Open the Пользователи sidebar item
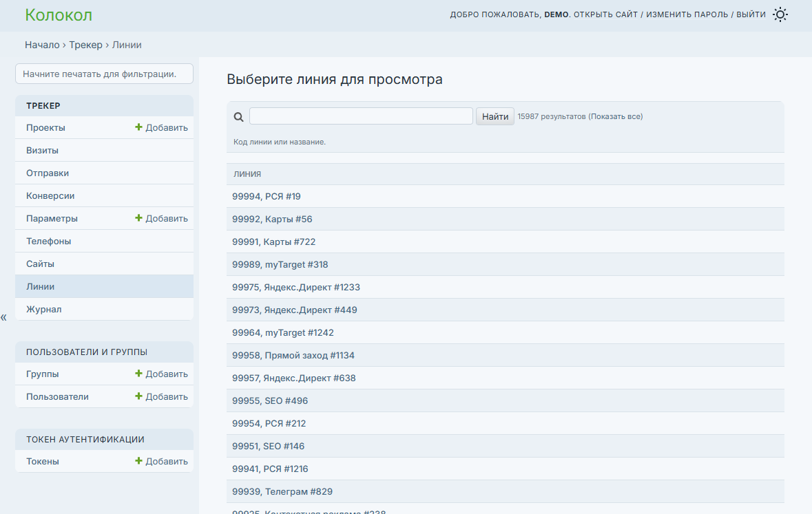The height and width of the screenshot is (514, 812). click(x=57, y=396)
